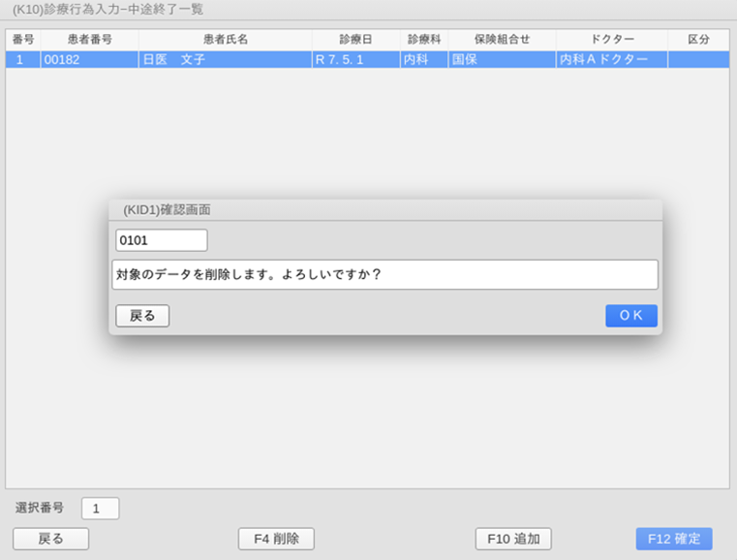Click the F12 確定 button
Viewport: 737px width, 560px height.
673,539
